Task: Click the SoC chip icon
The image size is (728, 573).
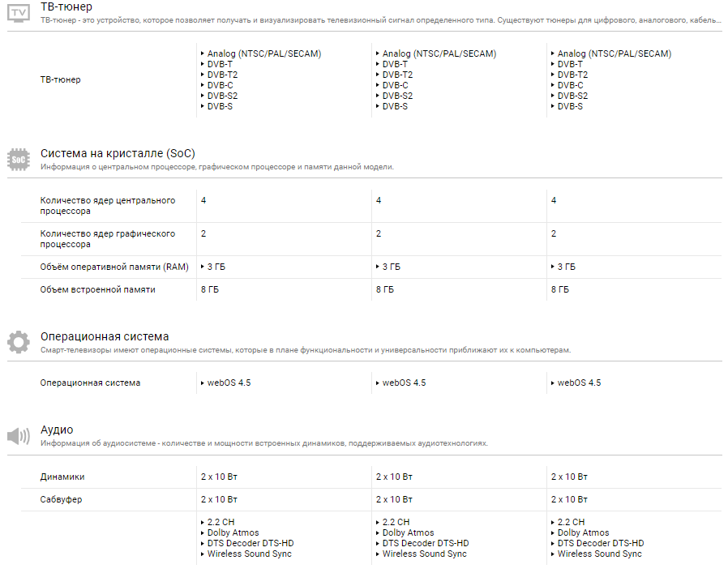Action: [x=19, y=159]
